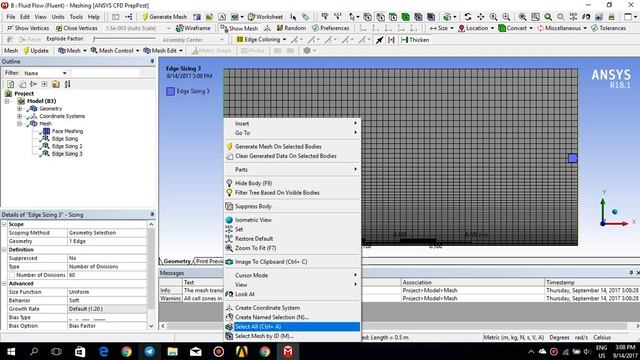Open the Convert dropdown button
The height and width of the screenshot is (360, 640).
tap(516, 28)
